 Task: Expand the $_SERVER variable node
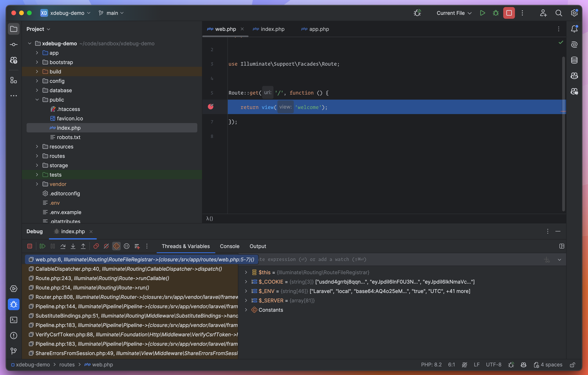coord(246,301)
